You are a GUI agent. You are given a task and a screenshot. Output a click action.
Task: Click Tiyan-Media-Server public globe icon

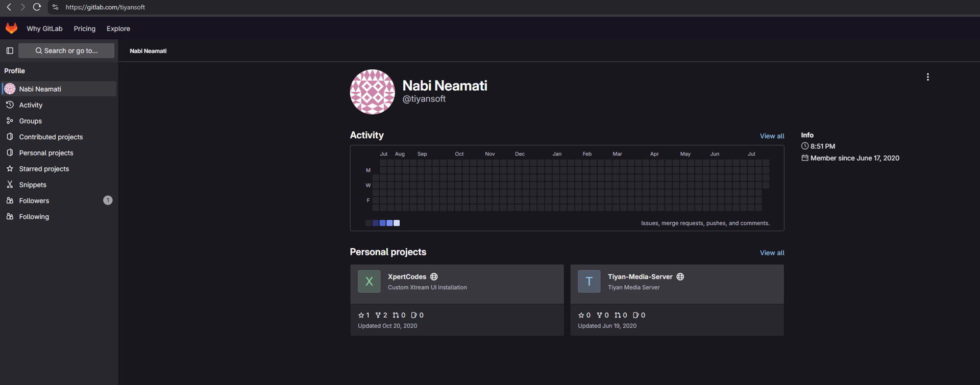(680, 277)
